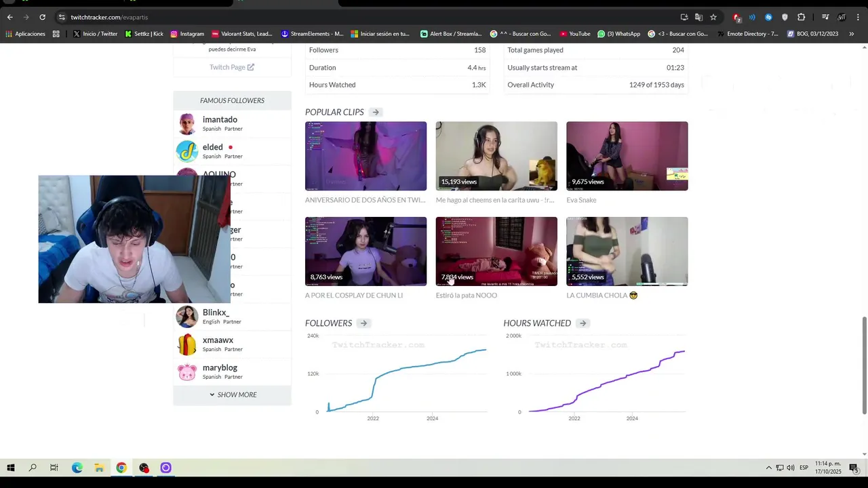Viewport: 868px width, 488px height.
Task: Click the translate page icon in address bar
Action: click(x=698, y=17)
